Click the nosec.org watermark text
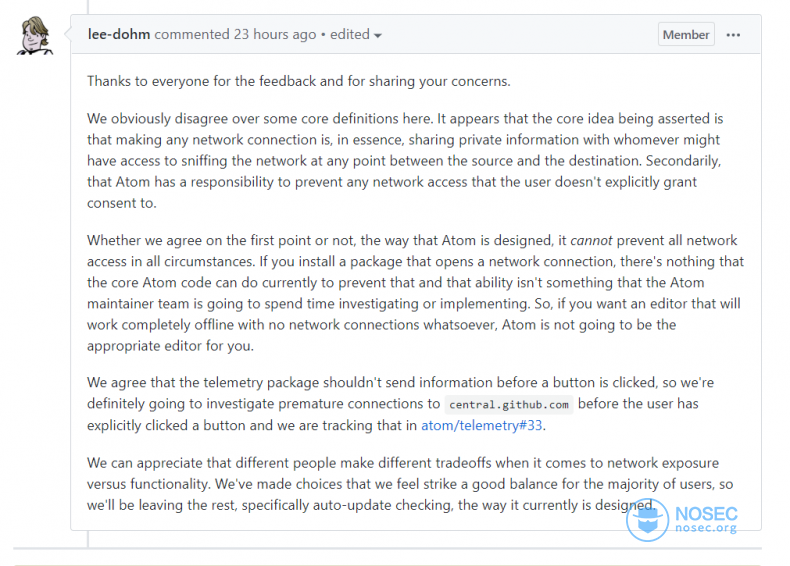This screenshot has height=566, width=790. pyautogui.click(x=706, y=528)
